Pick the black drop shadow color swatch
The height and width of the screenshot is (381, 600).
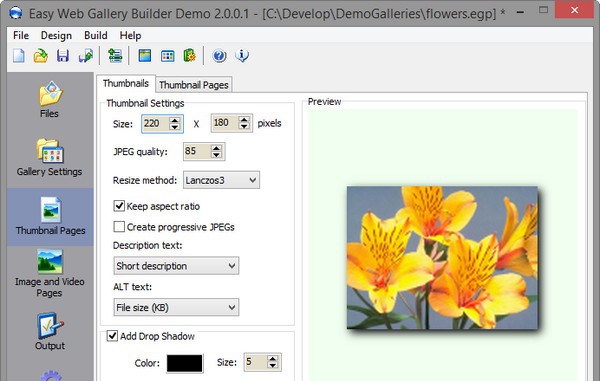coord(184,363)
